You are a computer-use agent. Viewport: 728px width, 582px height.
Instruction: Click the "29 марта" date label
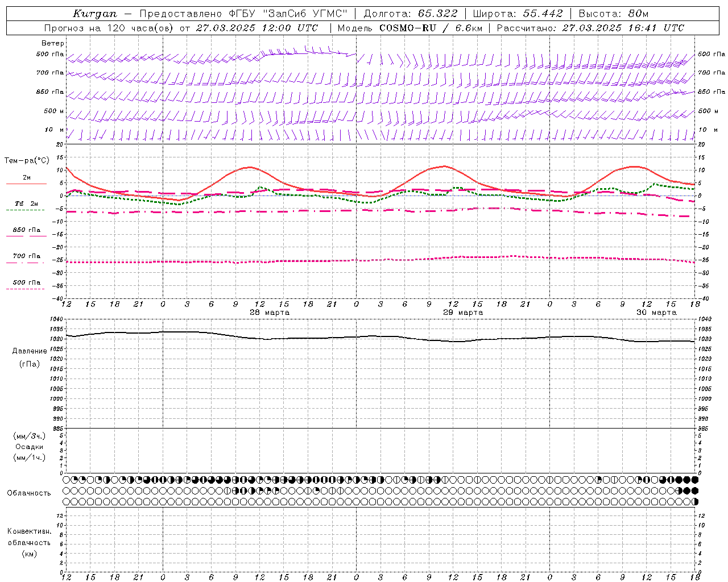tap(463, 313)
